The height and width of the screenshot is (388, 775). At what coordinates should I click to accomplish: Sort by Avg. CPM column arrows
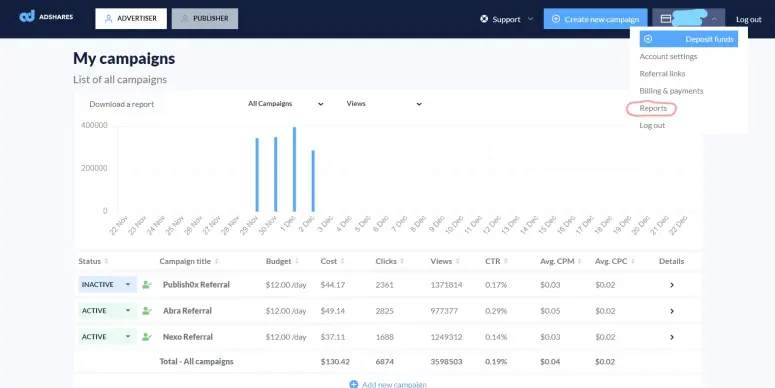[579, 261]
